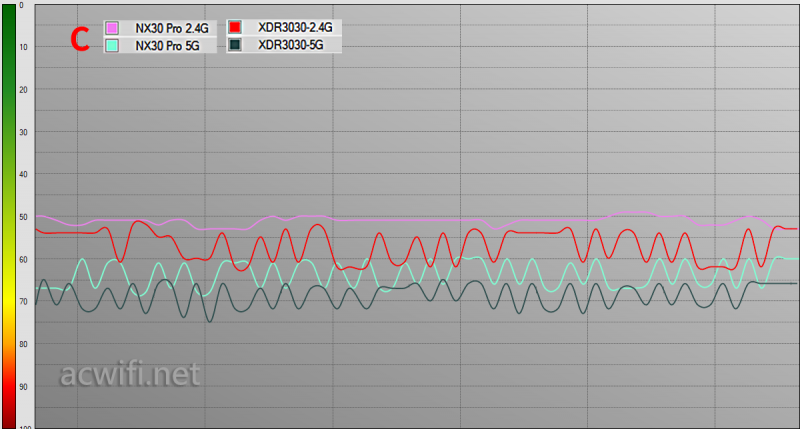Click the 20 label on the Y-axis
Image resolution: width=800 pixels, height=429 pixels.
[23, 90]
